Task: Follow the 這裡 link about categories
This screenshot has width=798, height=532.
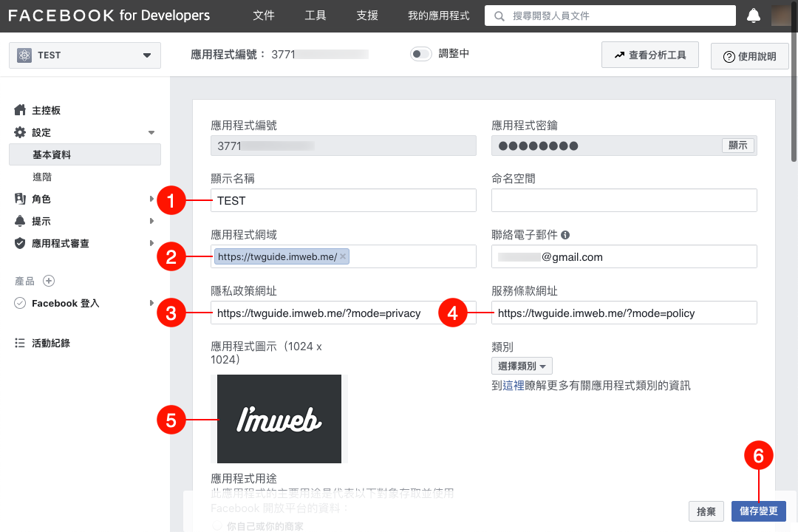Action: 514,386
